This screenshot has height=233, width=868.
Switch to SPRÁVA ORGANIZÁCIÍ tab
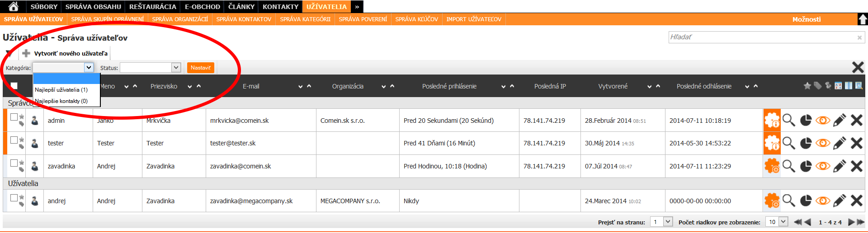point(180,19)
